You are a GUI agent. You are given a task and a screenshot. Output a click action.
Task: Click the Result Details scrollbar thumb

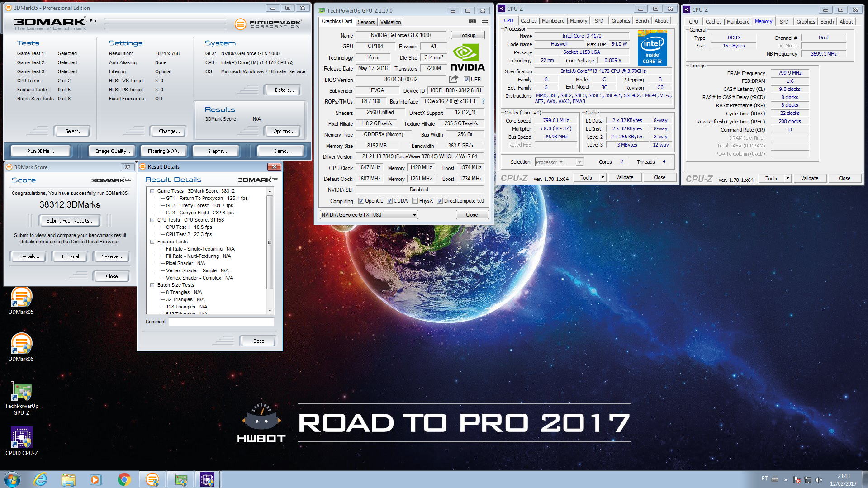coord(270,242)
